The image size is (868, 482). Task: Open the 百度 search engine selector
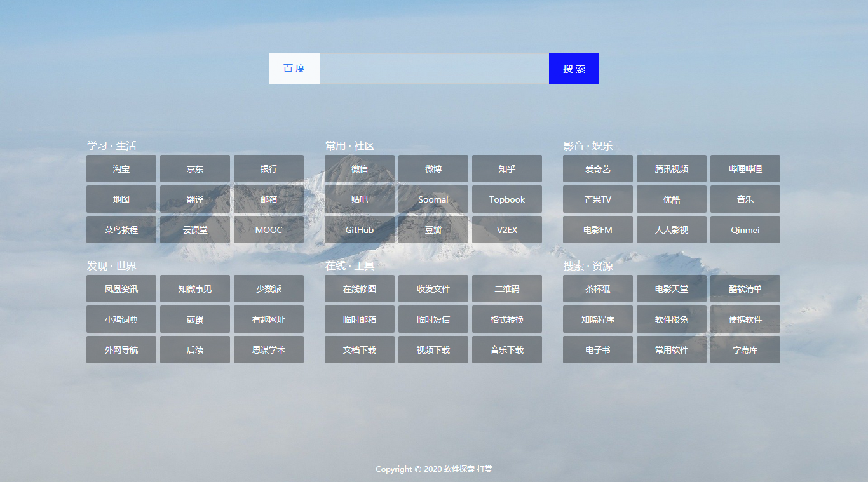[x=294, y=69]
